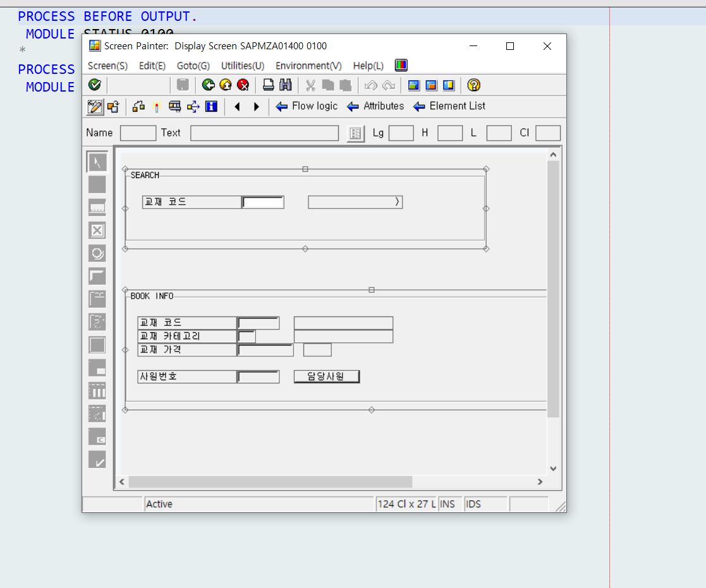Select the radio button element tool
The height and width of the screenshot is (588, 706).
pyautogui.click(x=97, y=253)
